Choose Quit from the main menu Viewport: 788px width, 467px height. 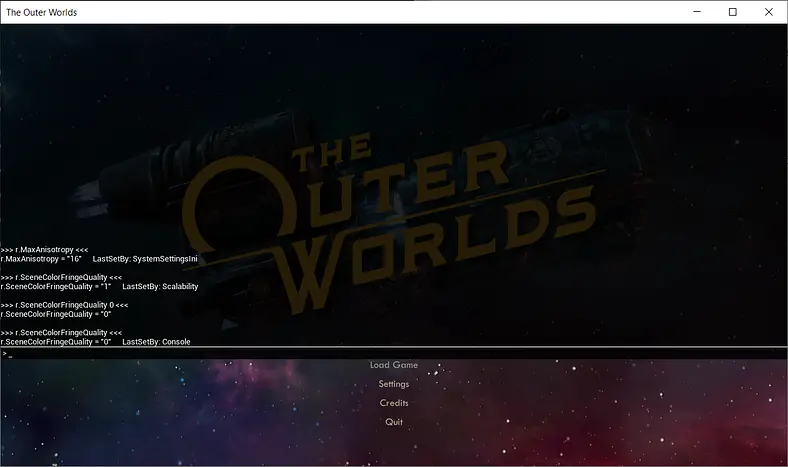coord(393,422)
